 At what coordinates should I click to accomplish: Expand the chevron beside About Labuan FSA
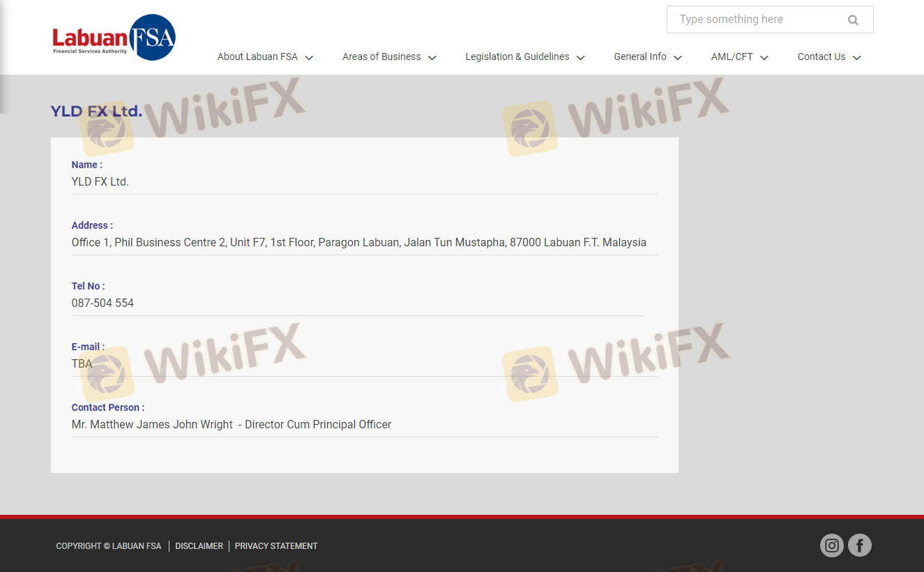pos(309,58)
